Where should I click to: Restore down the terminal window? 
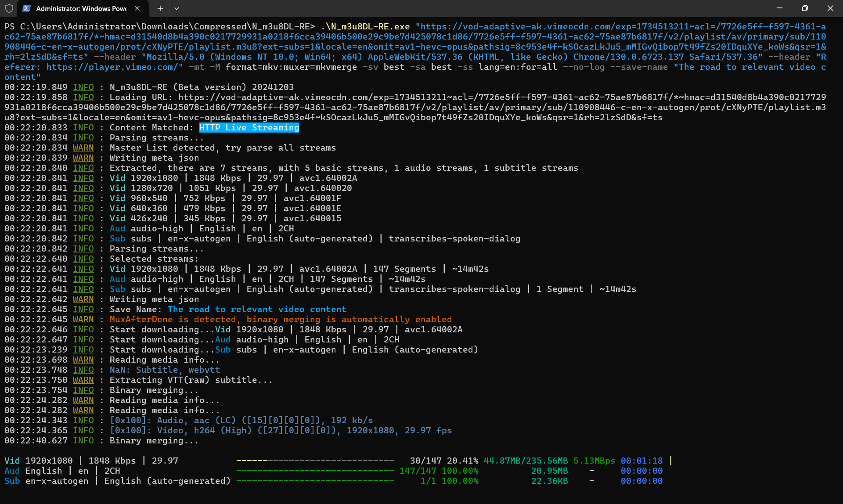point(804,8)
